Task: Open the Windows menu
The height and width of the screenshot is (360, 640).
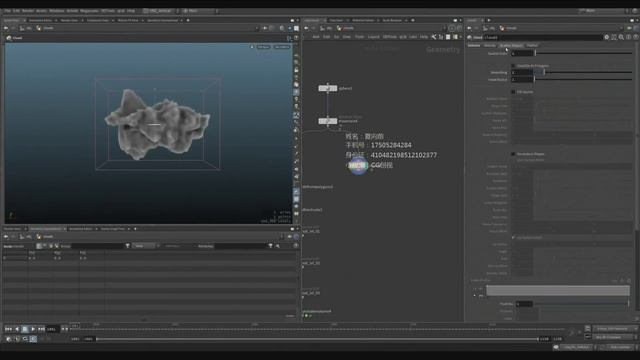Action: (57, 11)
